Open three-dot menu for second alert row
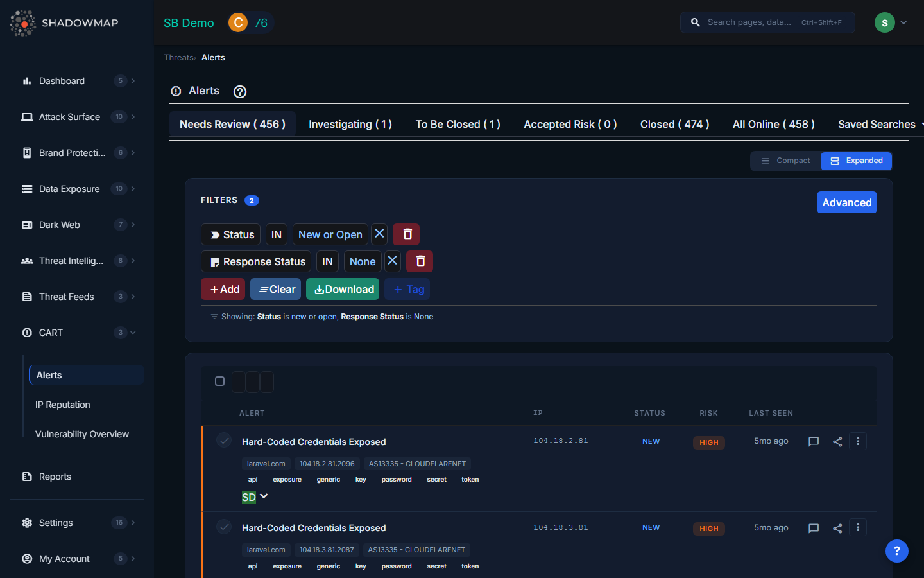The height and width of the screenshot is (578, 924). 858,527
